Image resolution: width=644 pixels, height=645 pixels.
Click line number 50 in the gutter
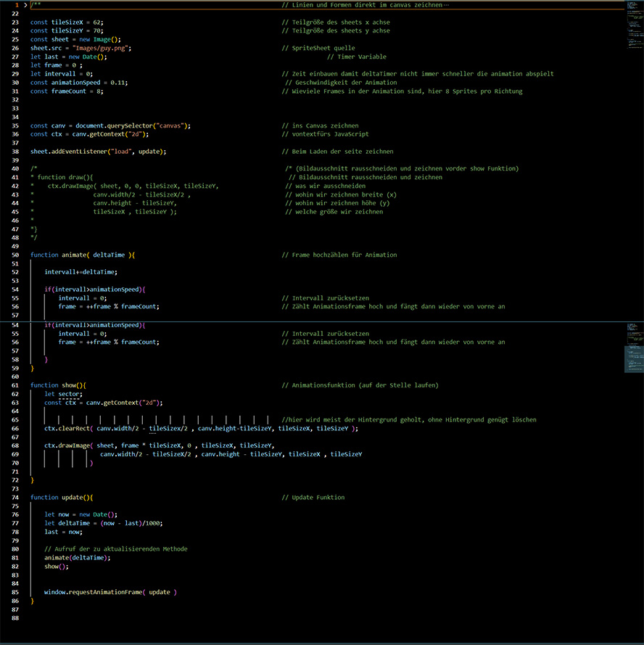pyautogui.click(x=15, y=255)
